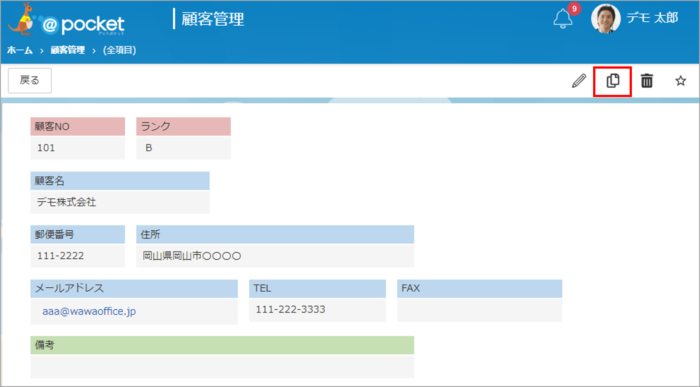The width and height of the screenshot is (700, 387).
Task: Go back with the 戻る button
Action: pos(30,80)
